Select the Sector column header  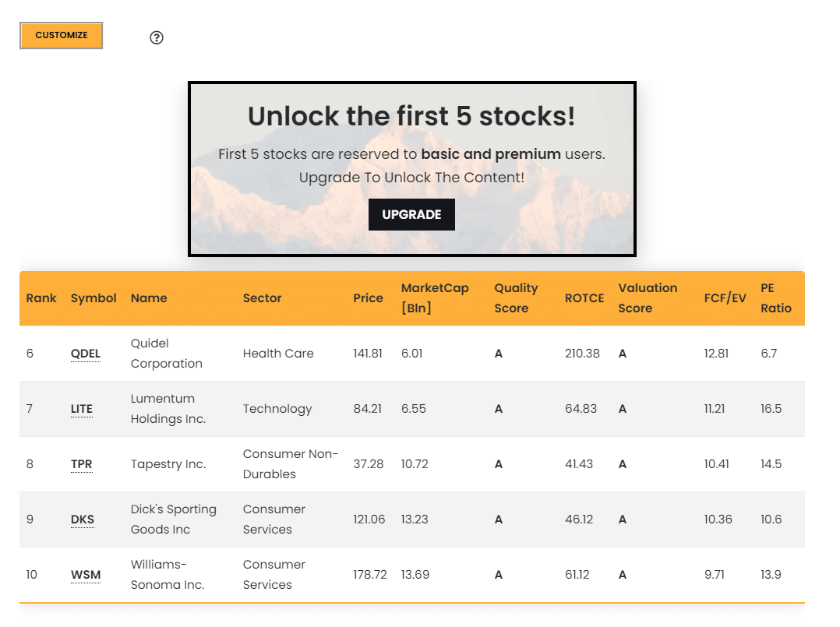point(262,298)
